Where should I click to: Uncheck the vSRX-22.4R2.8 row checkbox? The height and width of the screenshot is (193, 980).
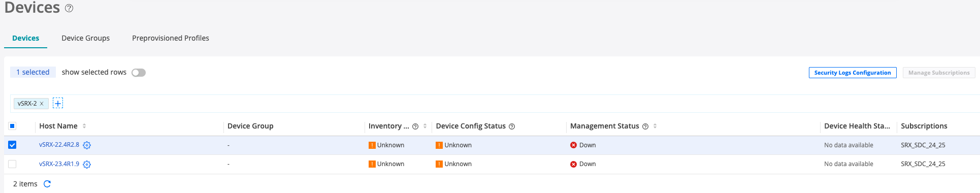pos(12,145)
